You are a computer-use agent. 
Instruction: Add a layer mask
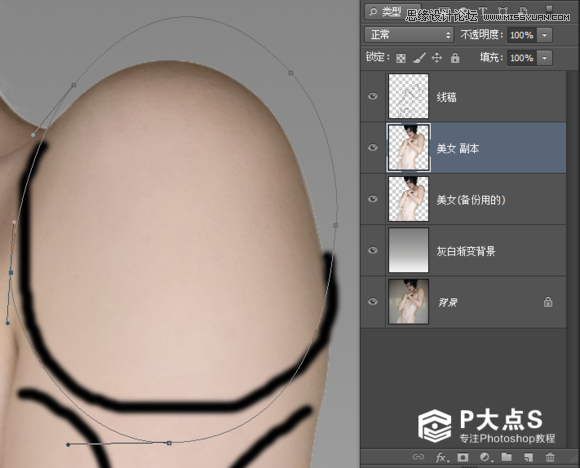(462, 458)
